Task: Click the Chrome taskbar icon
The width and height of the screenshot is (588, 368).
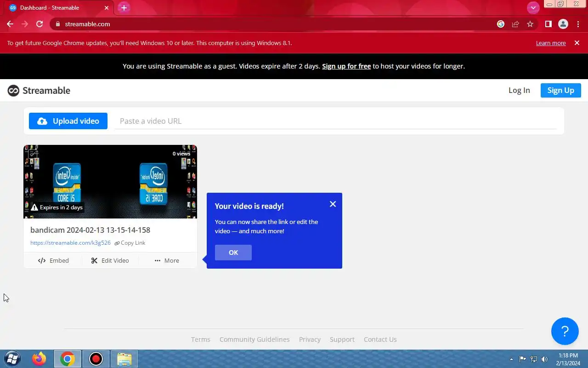Action: [68, 359]
